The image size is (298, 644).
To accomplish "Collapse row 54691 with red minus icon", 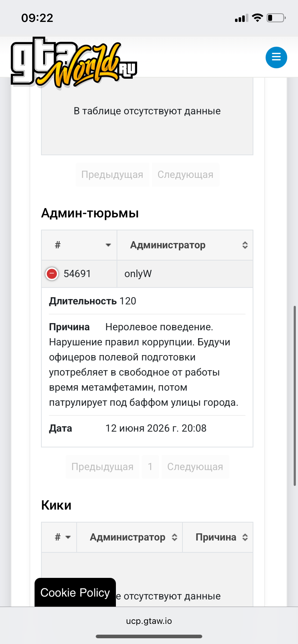I will (52, 274).
